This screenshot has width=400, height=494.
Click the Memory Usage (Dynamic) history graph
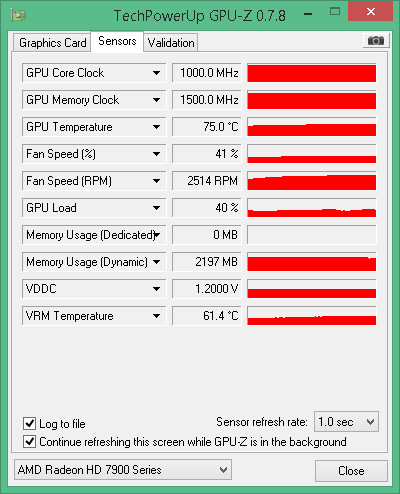coord(312,262)
